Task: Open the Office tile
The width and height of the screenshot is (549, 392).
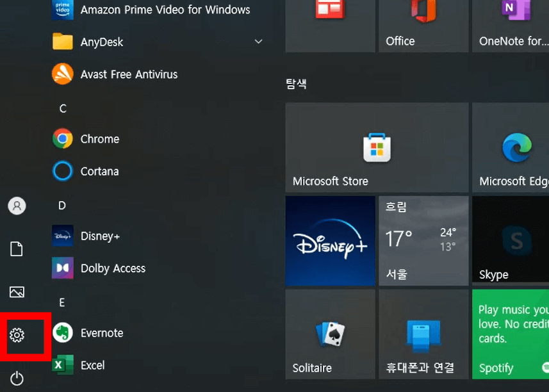Action: pos(423,25)
